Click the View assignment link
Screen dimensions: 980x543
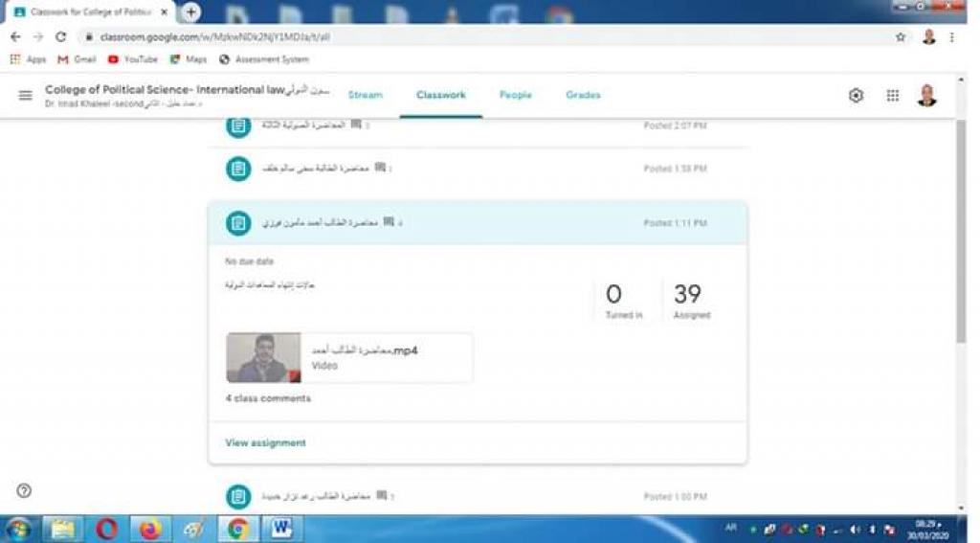(x=265, y=443)
